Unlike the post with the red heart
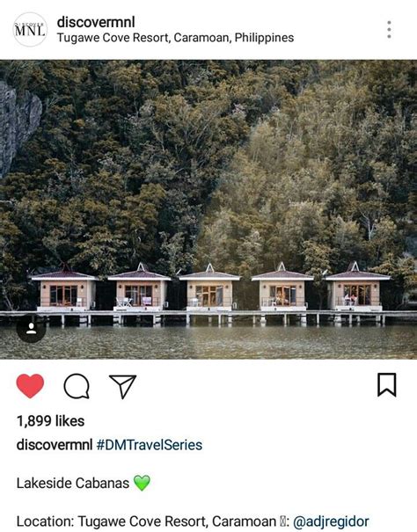 click(30, 386)
